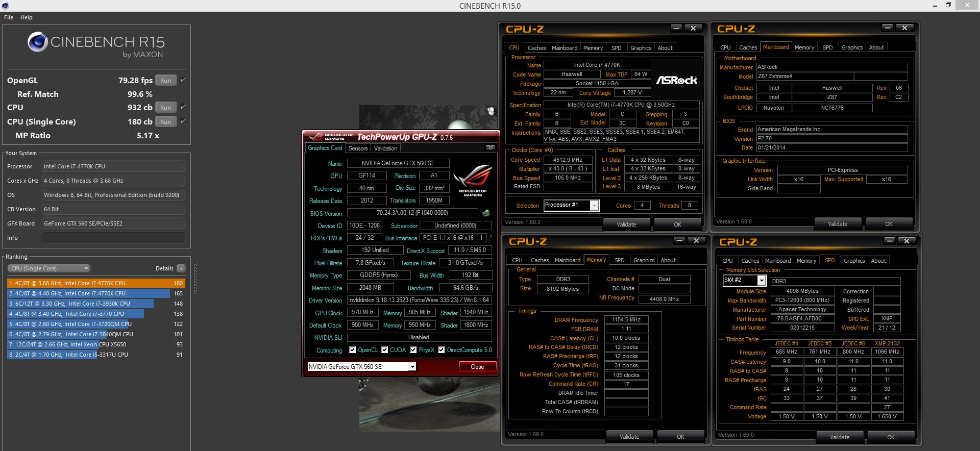Open Graphics tab in Memory CPU-Z window

644,260
